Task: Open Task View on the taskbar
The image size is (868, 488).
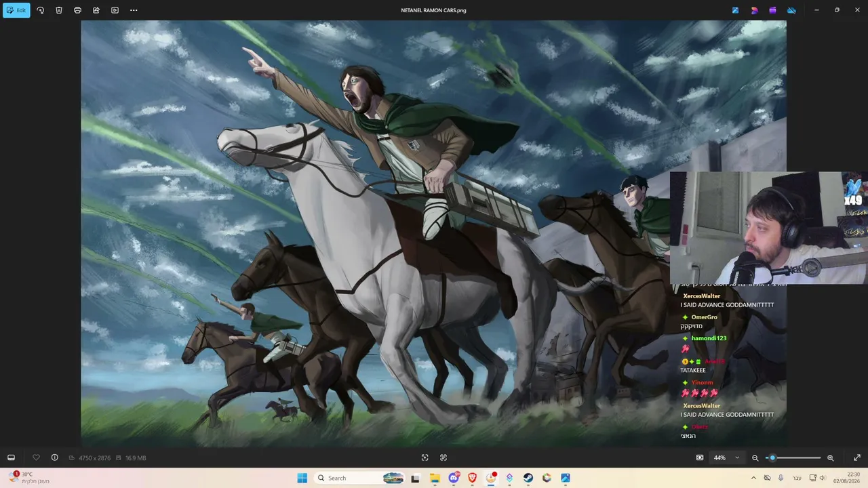Action: [415, 478]
